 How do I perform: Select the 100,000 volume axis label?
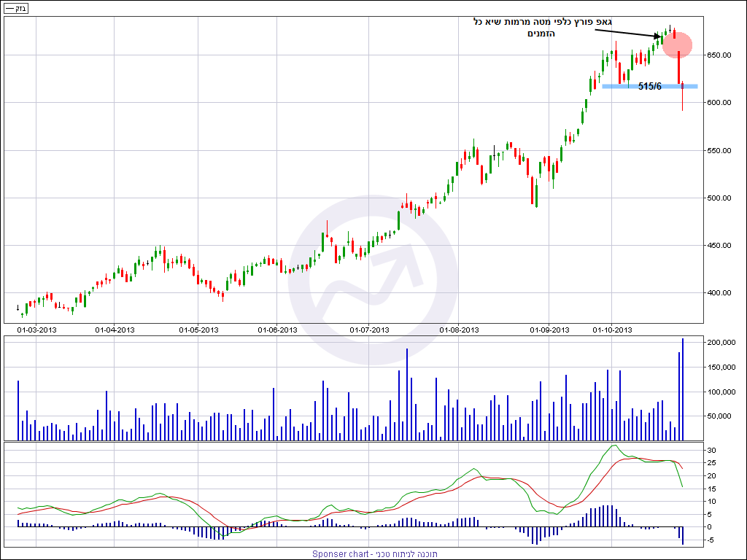pyautogui.click(x=721, y=392)
